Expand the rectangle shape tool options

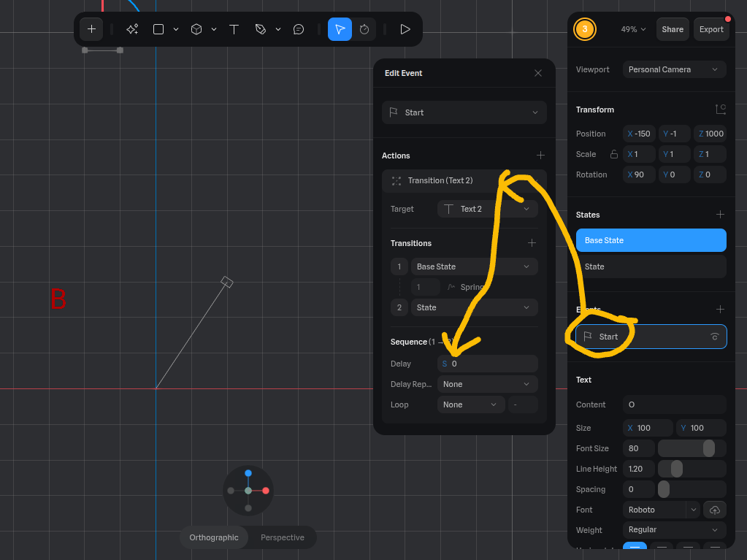(x=176, y=29)
